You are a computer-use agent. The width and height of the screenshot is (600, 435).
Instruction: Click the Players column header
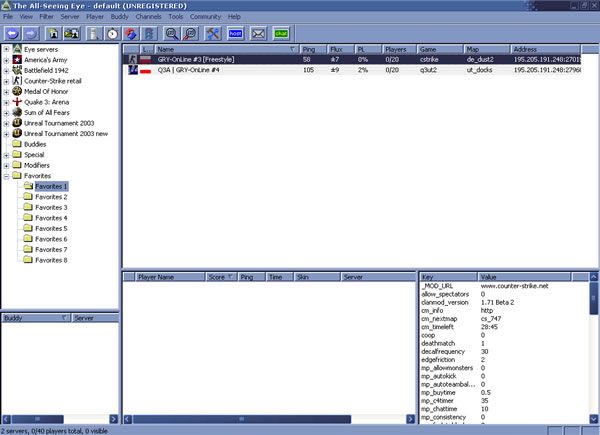(x=396, y=48)
